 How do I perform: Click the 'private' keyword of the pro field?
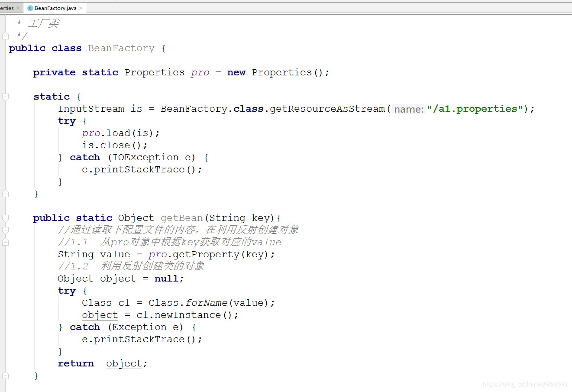[55, 72]
